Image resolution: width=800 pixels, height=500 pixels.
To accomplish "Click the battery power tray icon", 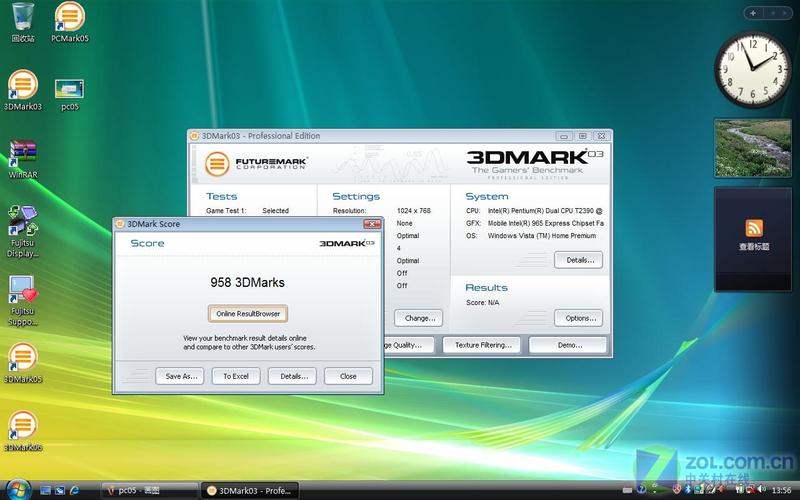I will (x=740, y=489).
